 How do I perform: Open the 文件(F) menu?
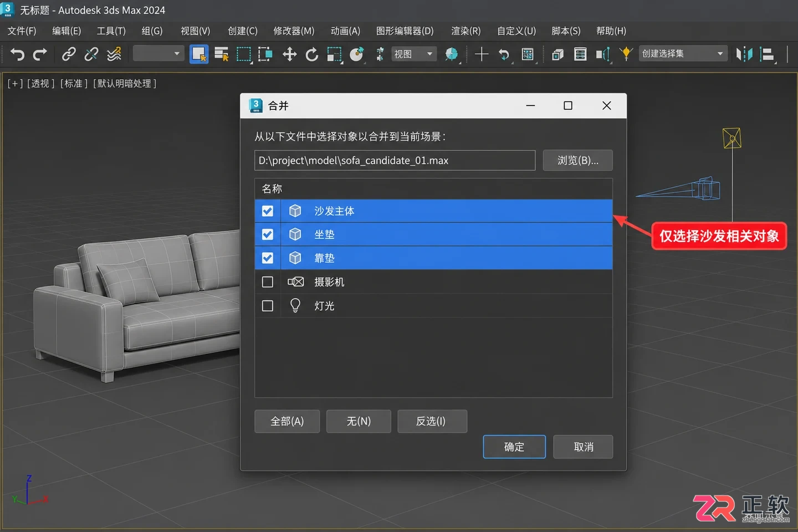22,31
